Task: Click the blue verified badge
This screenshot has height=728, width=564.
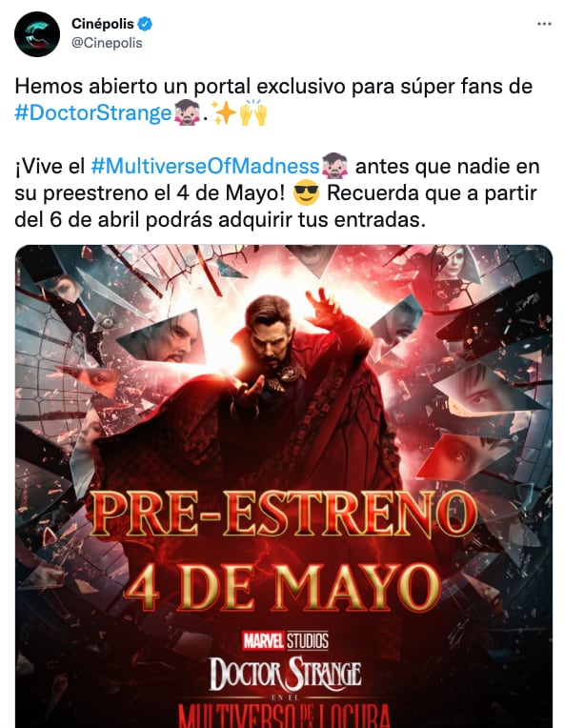Action: point(145,24)
